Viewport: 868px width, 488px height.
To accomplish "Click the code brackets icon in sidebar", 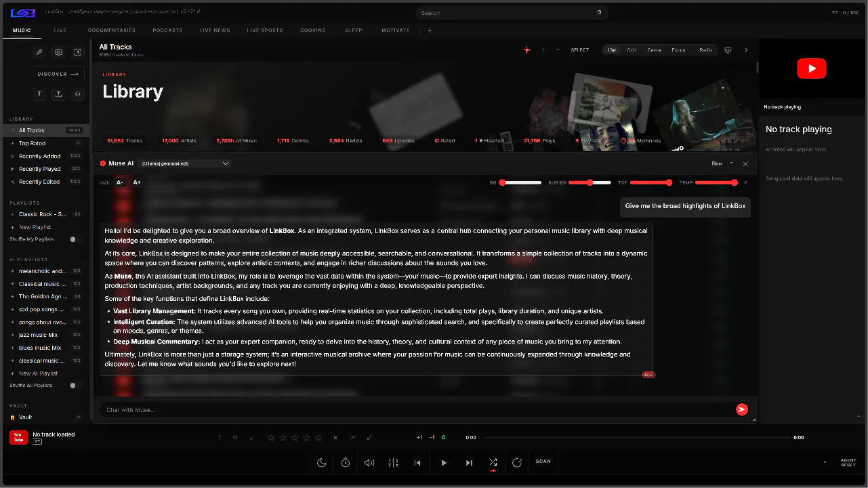I will (x=78, y=94).
